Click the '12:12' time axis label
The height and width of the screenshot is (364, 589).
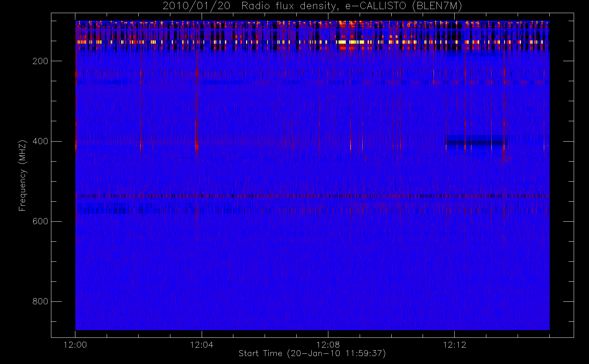[x=455, y=345]
